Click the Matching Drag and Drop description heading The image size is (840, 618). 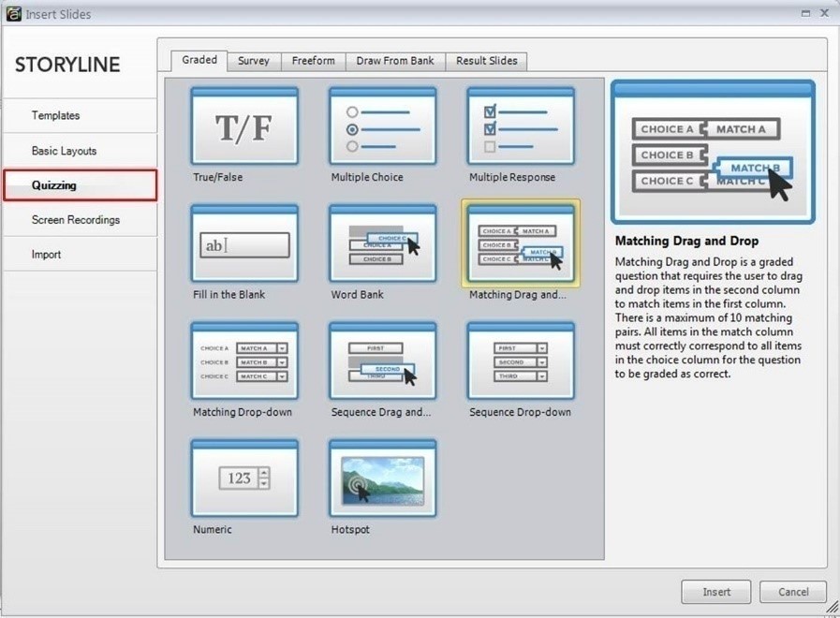click(x=686, y=241)
